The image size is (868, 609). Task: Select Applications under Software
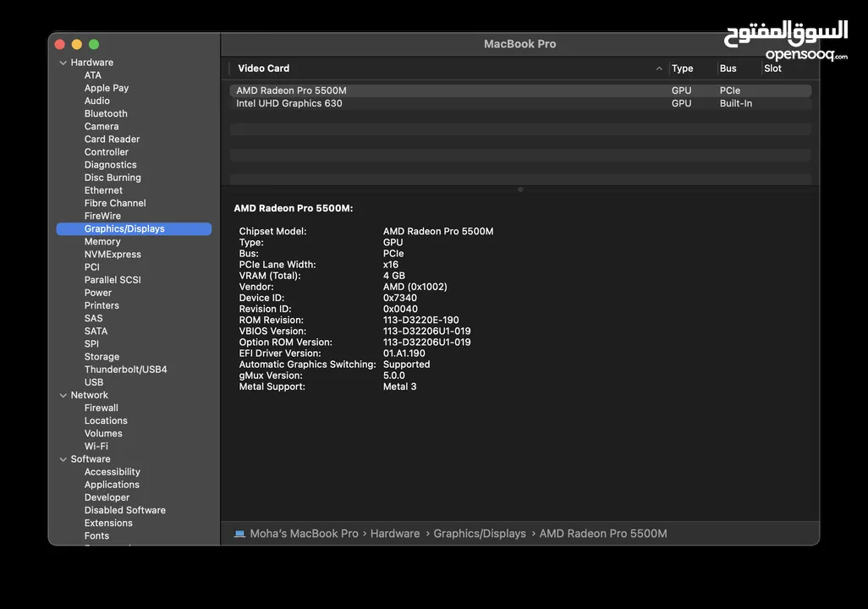point(112,485)
